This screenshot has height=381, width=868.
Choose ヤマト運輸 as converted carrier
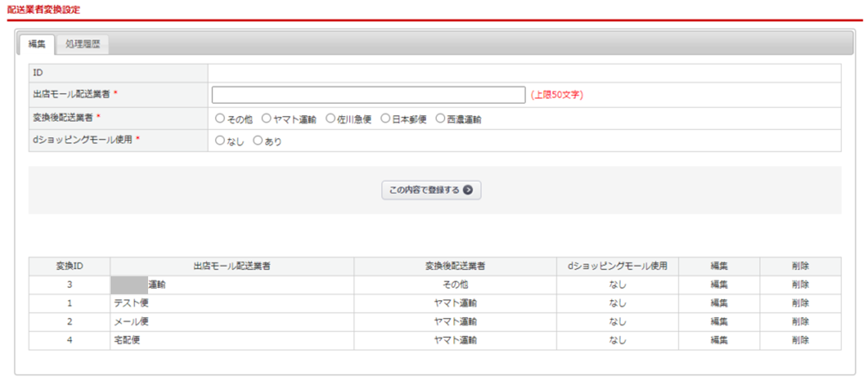pos(266,118)
